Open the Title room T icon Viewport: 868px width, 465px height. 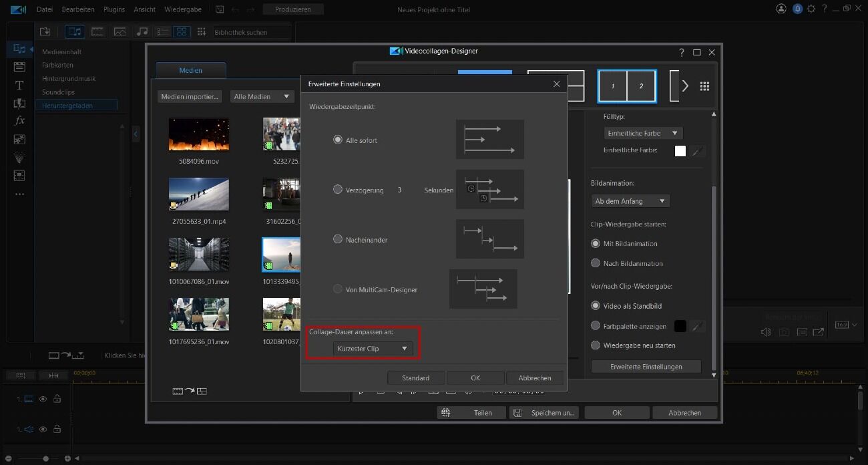pyautogui.click(x=19, y=85)
